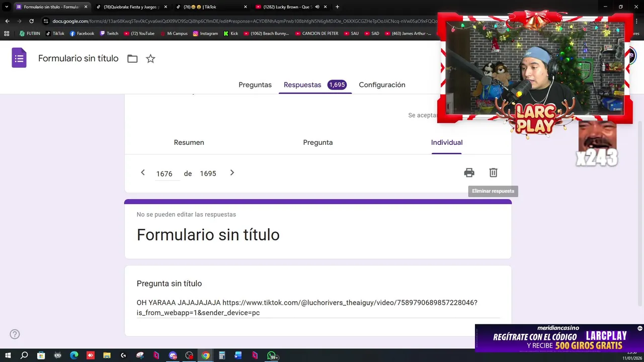
Task: Open Windows Start menu
Action: coord(8,355)
